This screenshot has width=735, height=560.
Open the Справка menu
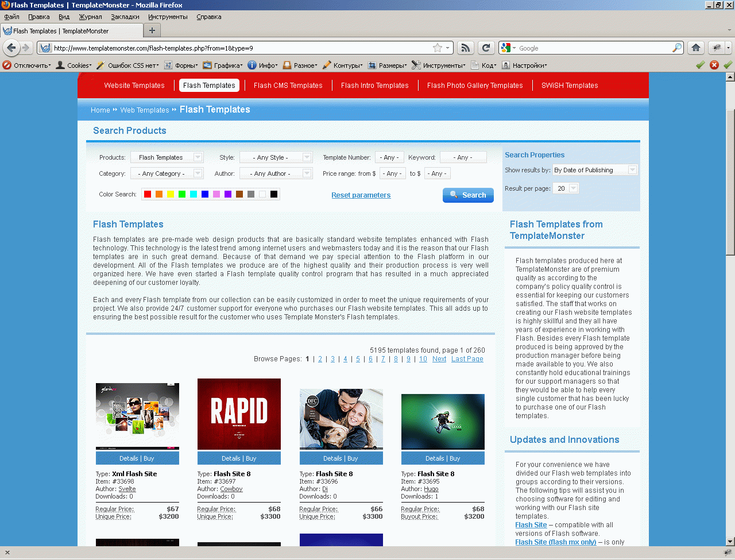[x=208, y=17]
